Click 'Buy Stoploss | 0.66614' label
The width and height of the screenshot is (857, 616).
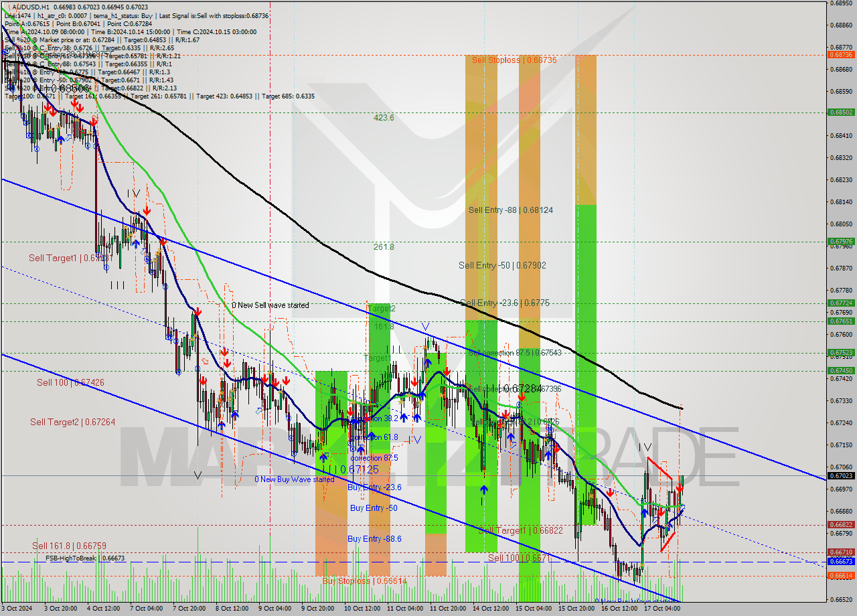click(364, 581)
